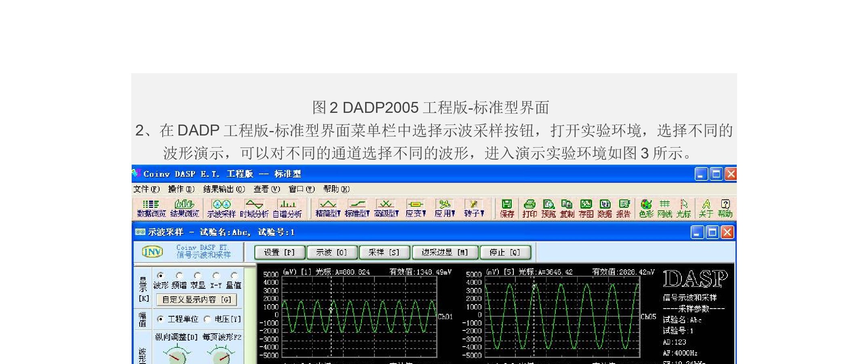
Task: Click the 采样 [S] button
Action: click(x=384, y=252)
